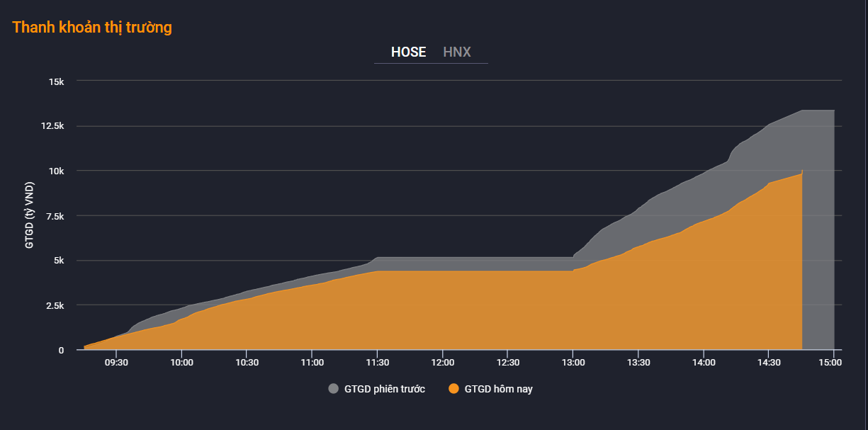This screenshot has width=868, height=430.
Task: Click the gray area after the orange ends
Action: [818, 227]
